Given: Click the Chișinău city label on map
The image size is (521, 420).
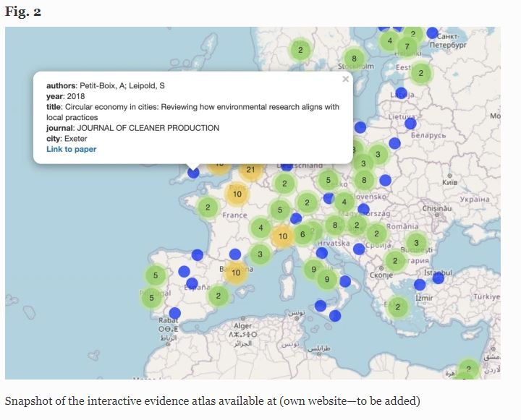Looking at the screenshot, I should [437, 208].
